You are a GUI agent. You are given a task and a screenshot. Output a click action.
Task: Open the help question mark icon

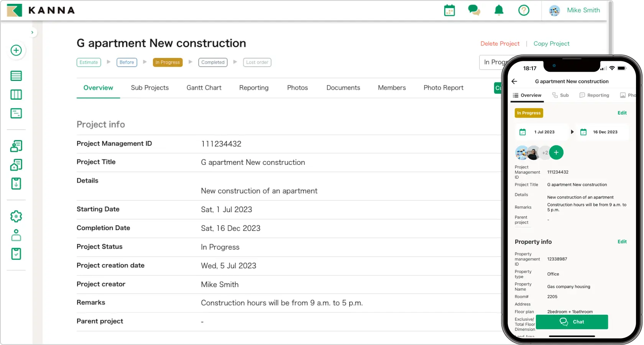pos(524,10)
